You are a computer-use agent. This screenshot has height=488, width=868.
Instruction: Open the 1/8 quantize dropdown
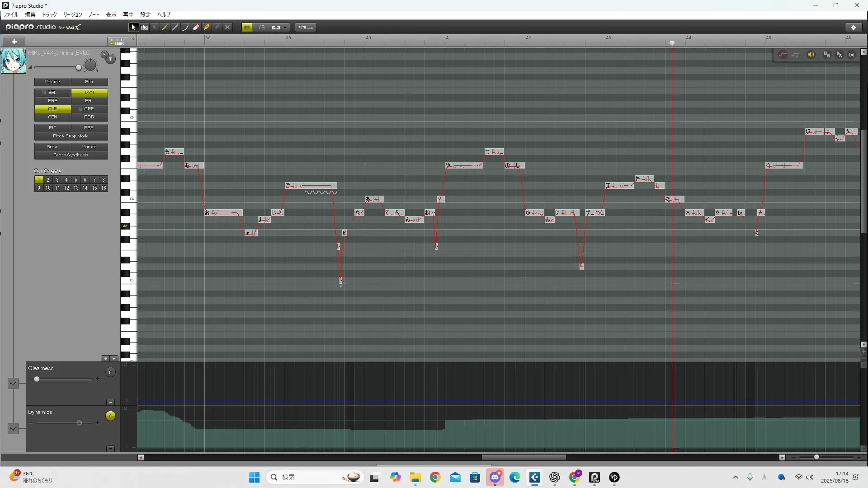(285, 28)
